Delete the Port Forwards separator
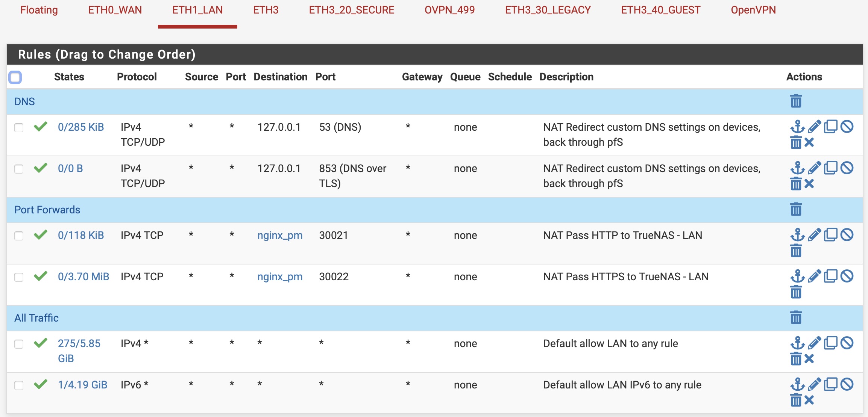This screenshot has height=417, width=868. point(796,210)
